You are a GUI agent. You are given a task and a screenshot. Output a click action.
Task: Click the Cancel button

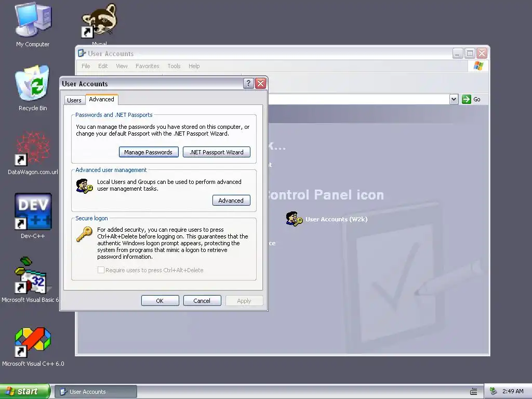click(202, 301)
